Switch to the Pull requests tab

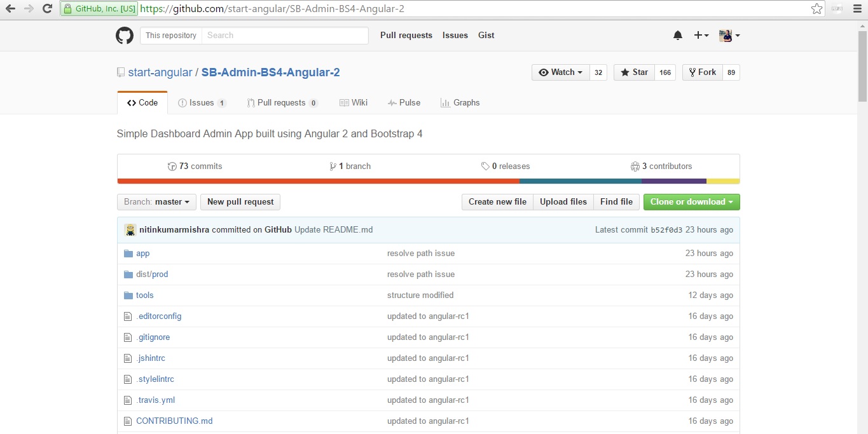click(x=282, y=102)
